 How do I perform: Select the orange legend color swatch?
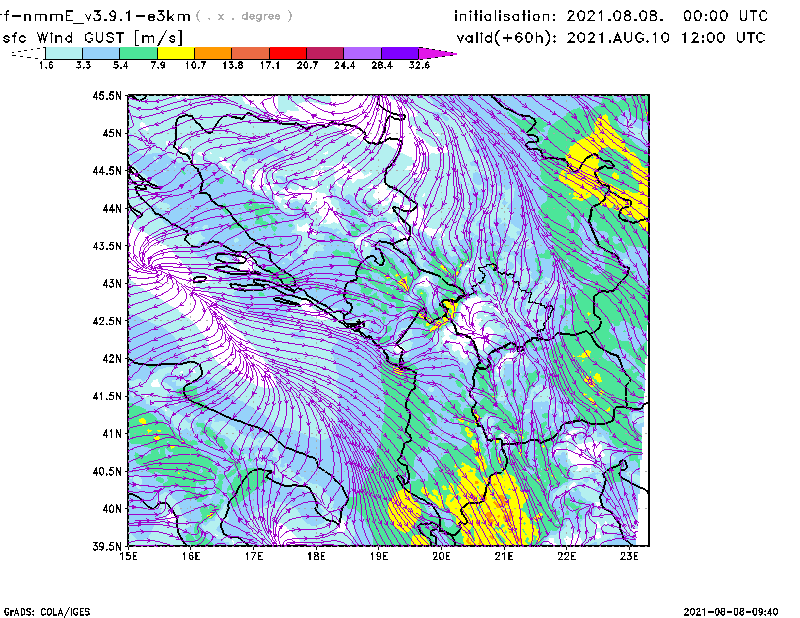213,53
